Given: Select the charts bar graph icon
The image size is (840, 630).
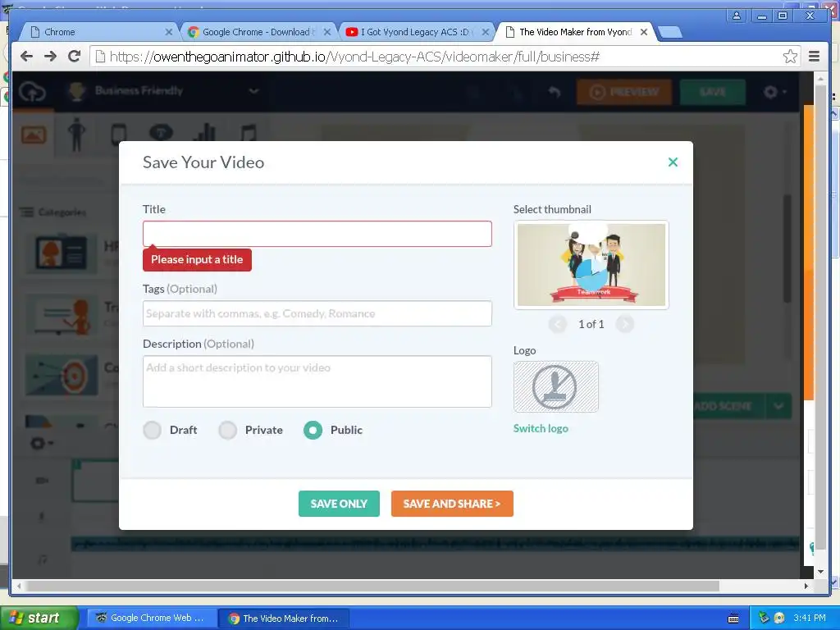Looking at the screenshot, I should click(204, 134).
